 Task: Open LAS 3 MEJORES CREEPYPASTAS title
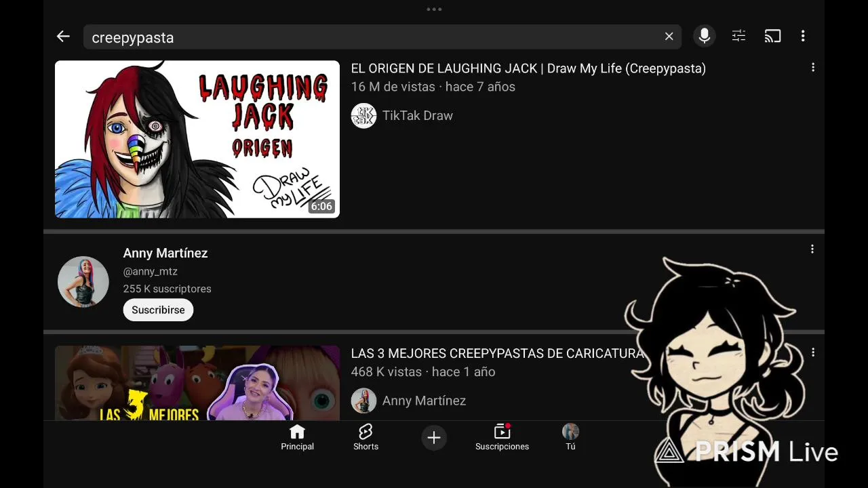tap(497, 353)
